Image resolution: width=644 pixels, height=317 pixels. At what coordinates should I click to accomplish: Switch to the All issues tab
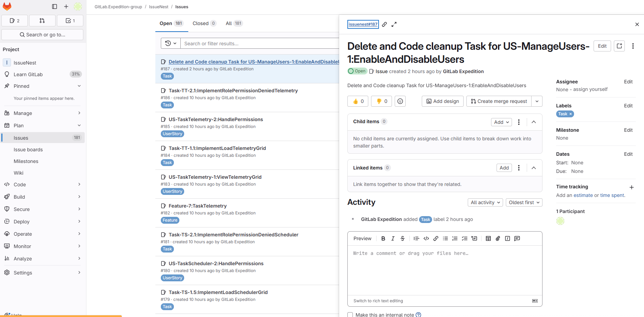coord(234,23)
